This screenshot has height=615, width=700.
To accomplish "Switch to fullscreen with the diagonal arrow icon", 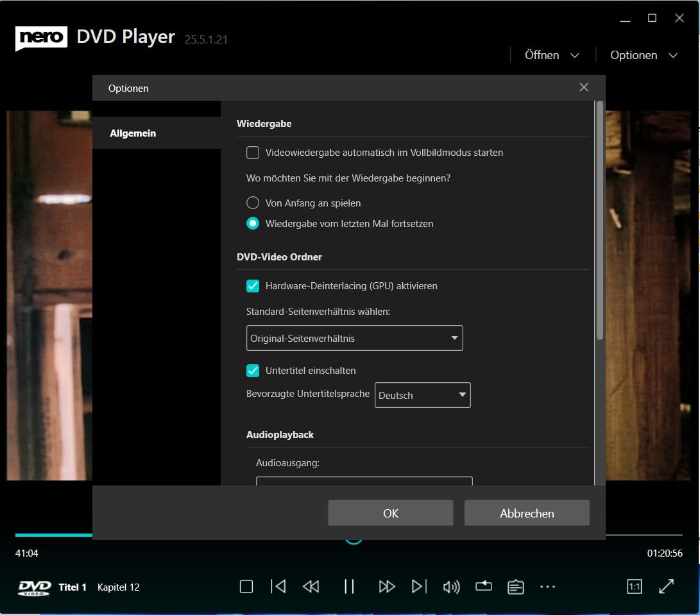I will coord(667,586).
